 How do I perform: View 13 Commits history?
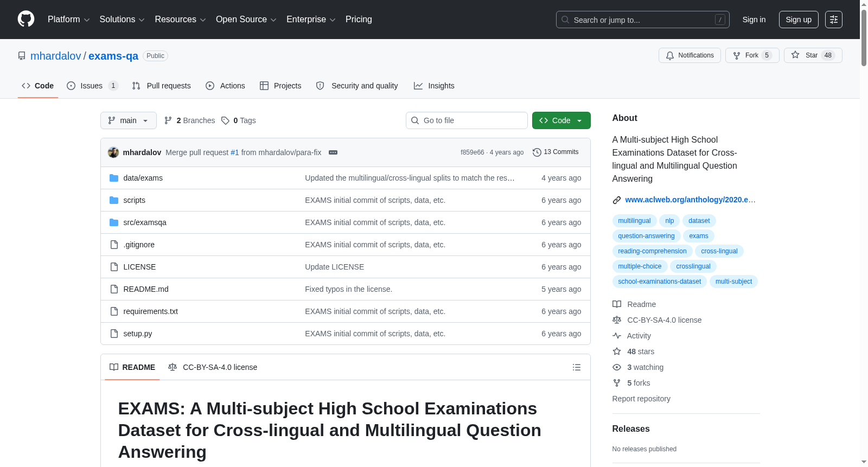pyautogui.click(x=556, y=152)
